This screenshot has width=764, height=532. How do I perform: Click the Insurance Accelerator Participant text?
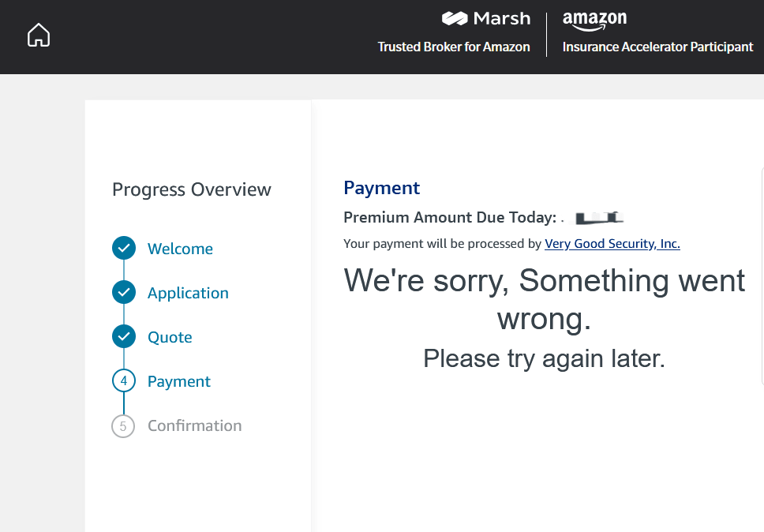tap(657, 47)
